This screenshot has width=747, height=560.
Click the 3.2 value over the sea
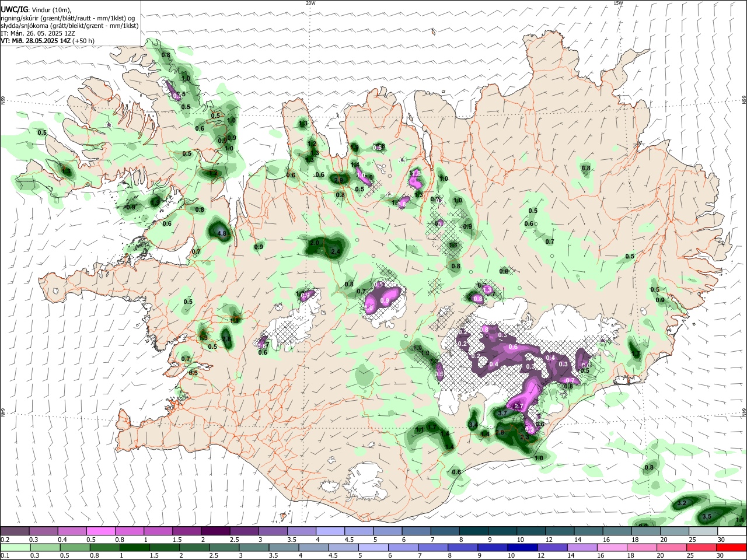681,503
